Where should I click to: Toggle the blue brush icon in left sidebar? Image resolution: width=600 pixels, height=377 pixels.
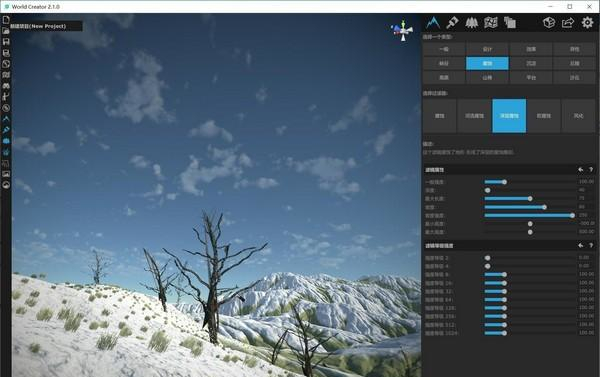point(6,130)
